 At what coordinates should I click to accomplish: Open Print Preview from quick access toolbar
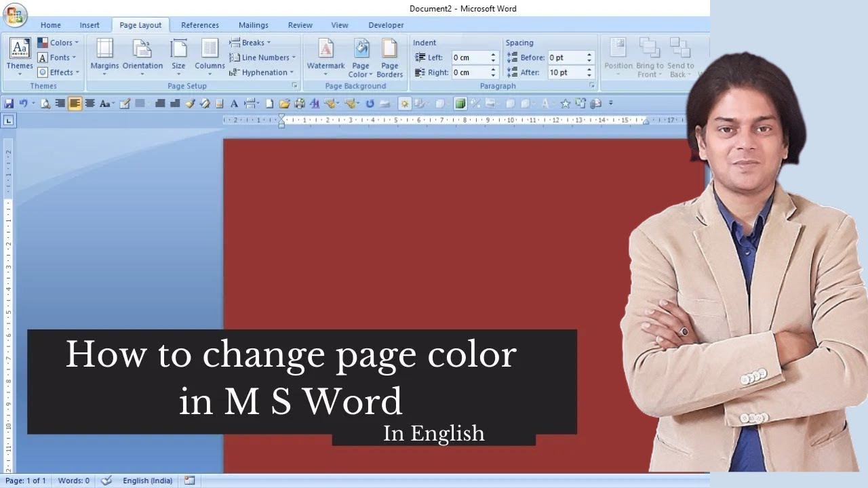[45, 104]
